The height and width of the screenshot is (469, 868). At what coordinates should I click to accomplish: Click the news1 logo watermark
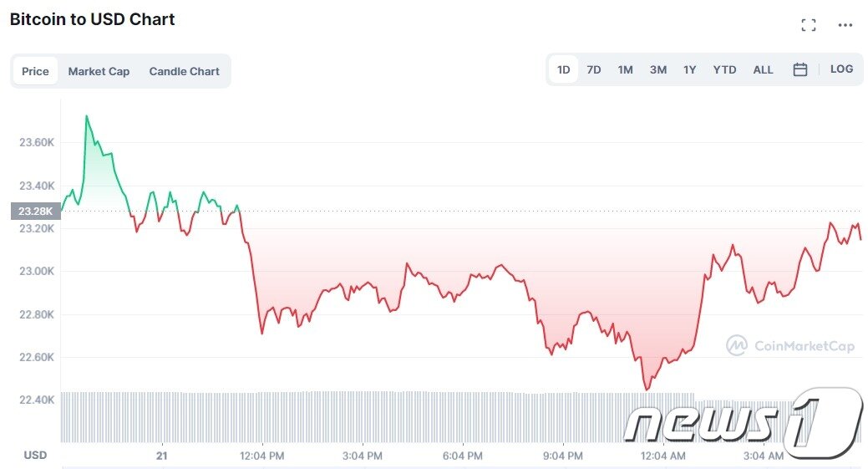744,423
